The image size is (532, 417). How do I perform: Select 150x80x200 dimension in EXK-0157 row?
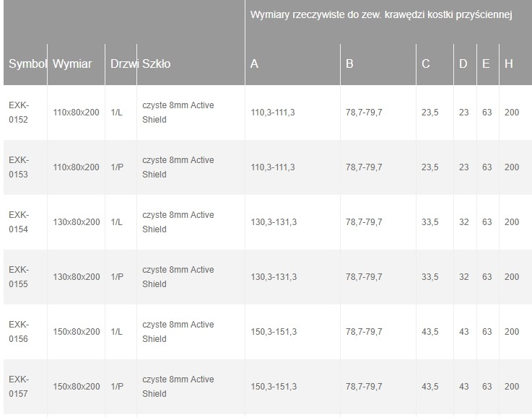pyautogui.click(x=77, y=387)
